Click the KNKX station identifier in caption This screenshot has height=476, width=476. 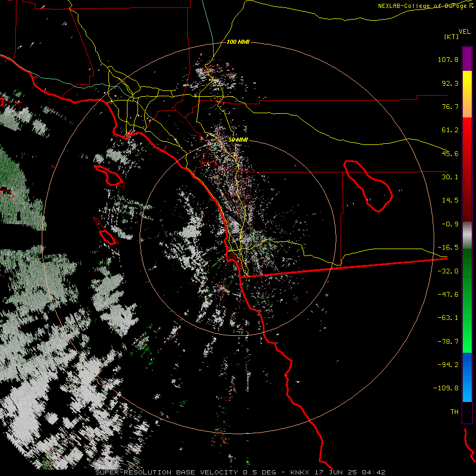[300, 472]
